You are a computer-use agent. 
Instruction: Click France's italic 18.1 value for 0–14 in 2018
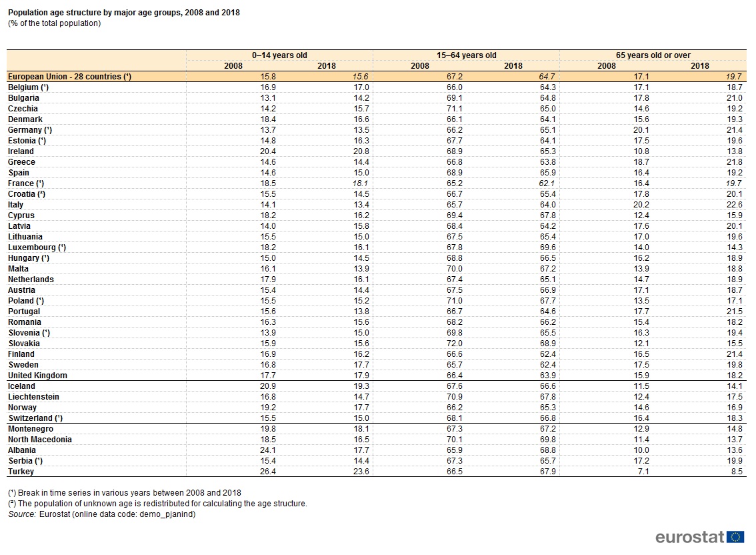point(361,183)
